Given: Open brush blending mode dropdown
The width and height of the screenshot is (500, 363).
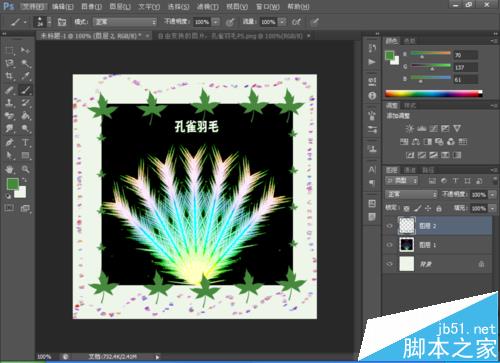Looking at the screenshot, I should (x=125, y=22).
